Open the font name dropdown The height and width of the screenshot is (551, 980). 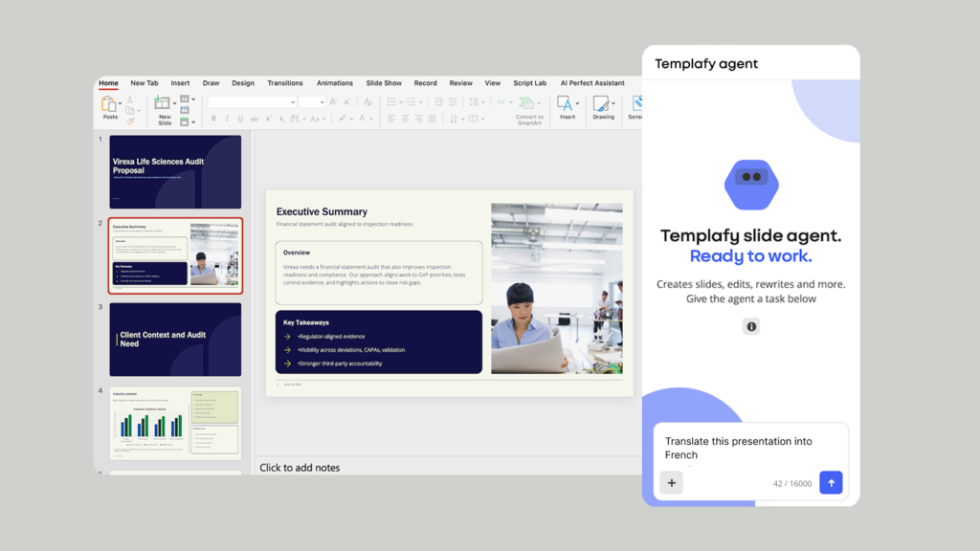coord(293,102)
